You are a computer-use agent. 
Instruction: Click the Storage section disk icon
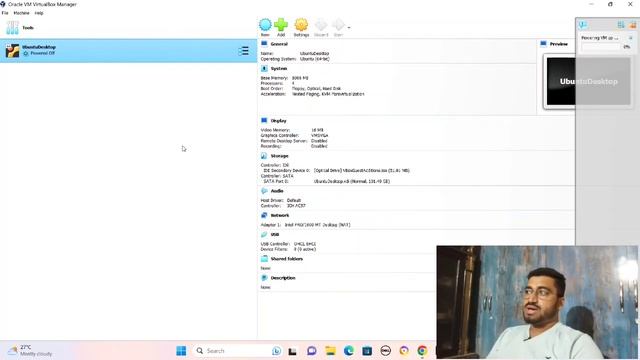point(264,156)
